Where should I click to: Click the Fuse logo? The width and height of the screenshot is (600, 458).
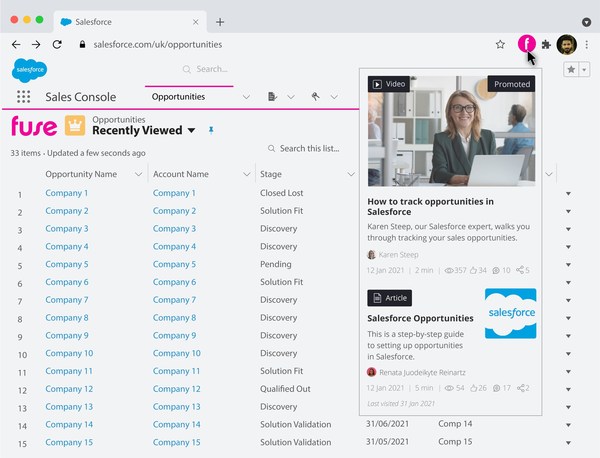coord(34,126)
